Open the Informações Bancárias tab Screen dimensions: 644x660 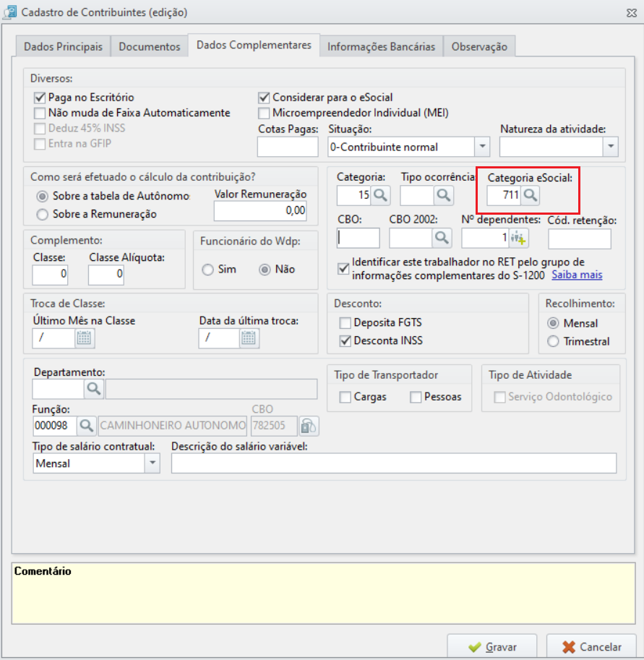(382, 46)
